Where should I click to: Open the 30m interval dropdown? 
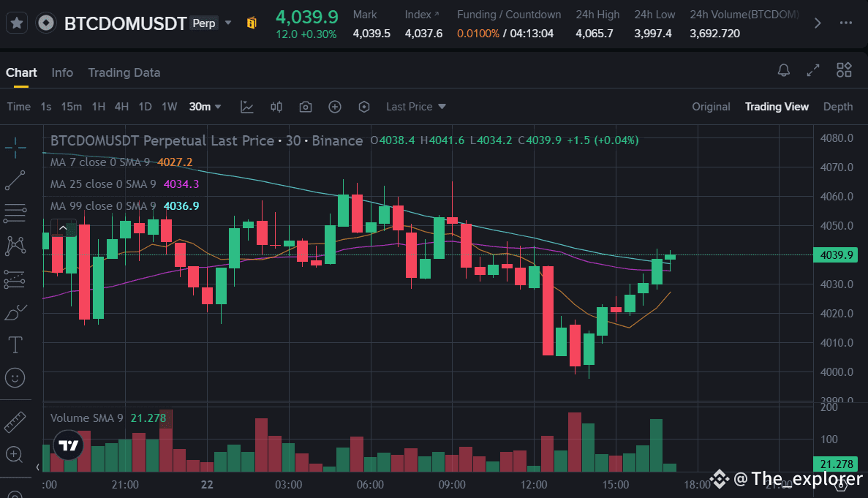pyautogui.click(x=205, y=106)
